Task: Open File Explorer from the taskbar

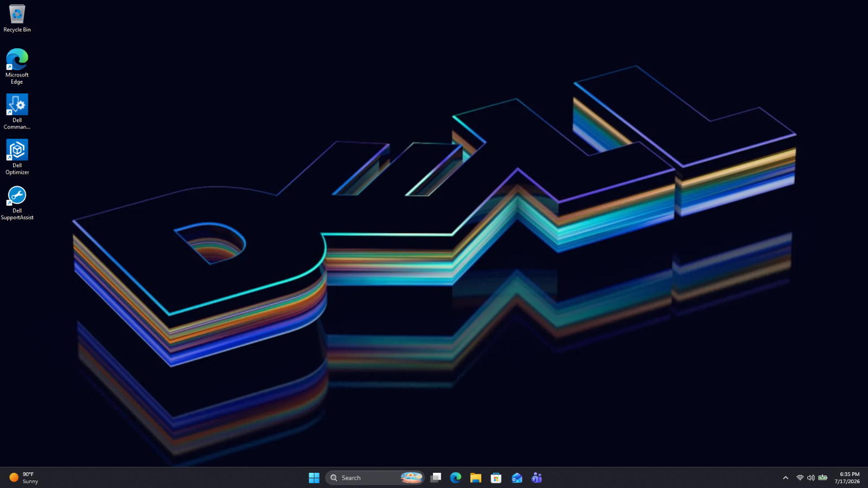Action: pos(476,478)
